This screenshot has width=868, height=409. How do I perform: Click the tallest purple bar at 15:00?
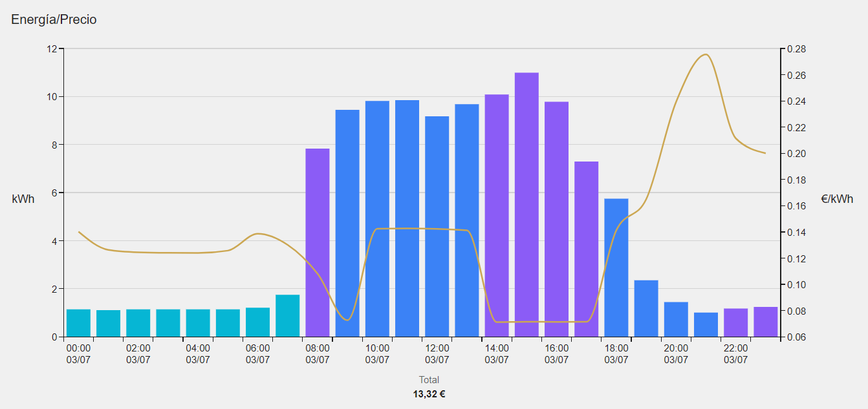pyautogui.click(x=526, y=205)
